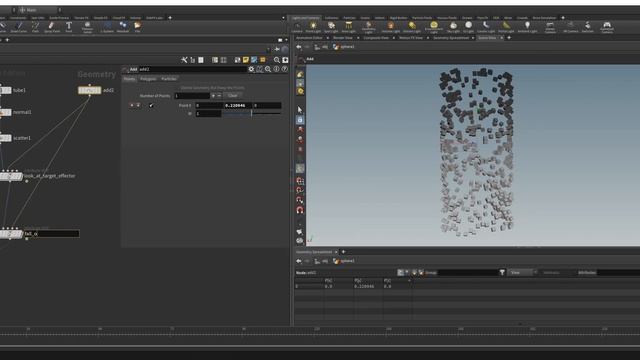This screenshot has width=640, height=360.
Task: Click the Gamepad Camera shelf tool
Action: coord(607,27)
